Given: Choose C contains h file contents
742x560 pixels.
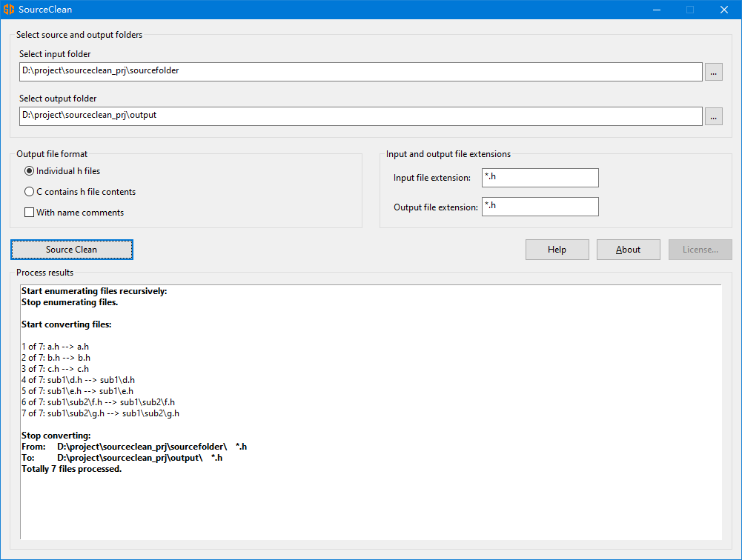Looking at the screenshot, I should pyautogui.click(x=30, y=192).
